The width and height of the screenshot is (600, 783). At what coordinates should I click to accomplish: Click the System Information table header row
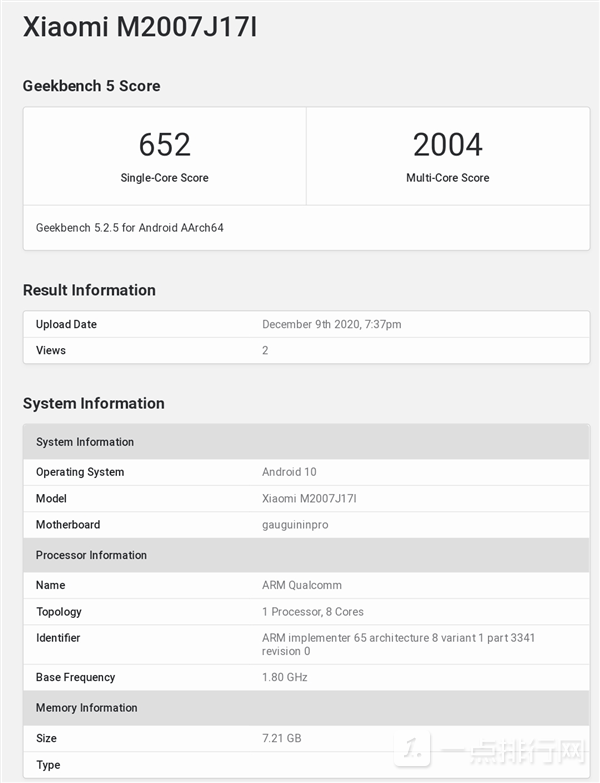(x=85, y=442)
